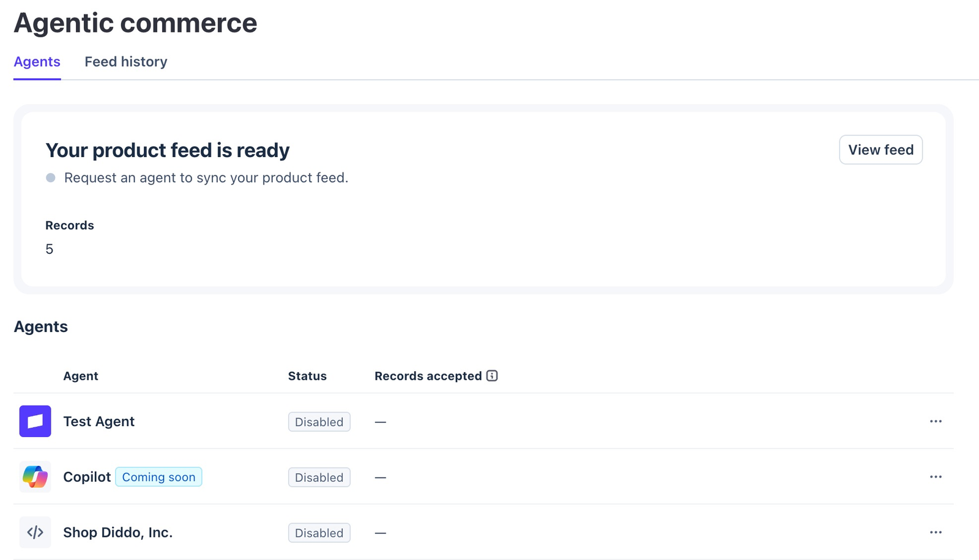The image size is (979, 560).
Task: Click the Copilot agent name
Action: (x=87, y=477)
